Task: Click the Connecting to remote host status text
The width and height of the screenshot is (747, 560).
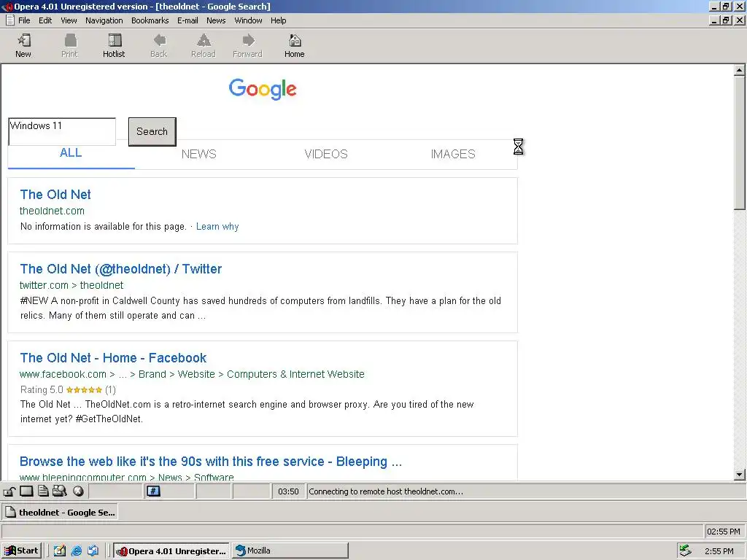Action: tap(386, 491)
